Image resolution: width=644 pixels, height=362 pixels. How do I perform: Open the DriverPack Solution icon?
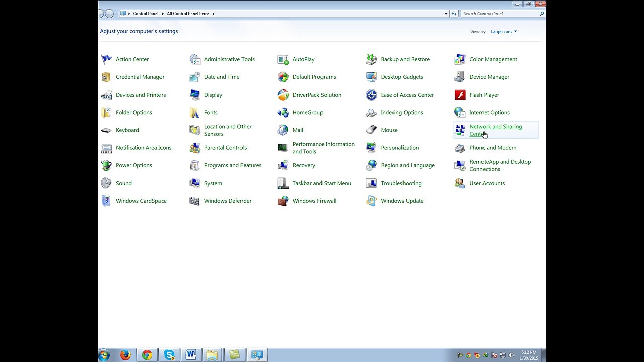(283, 95)
